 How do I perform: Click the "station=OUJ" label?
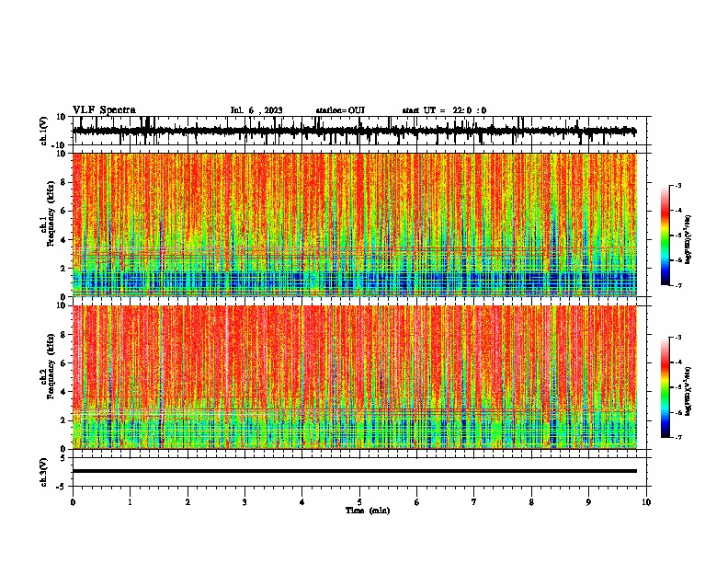click(340, 110)
